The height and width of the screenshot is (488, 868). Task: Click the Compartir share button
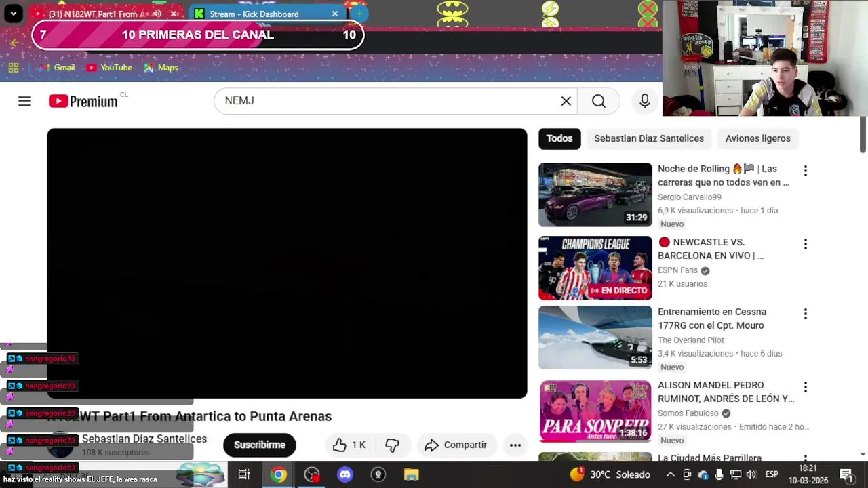456,445
